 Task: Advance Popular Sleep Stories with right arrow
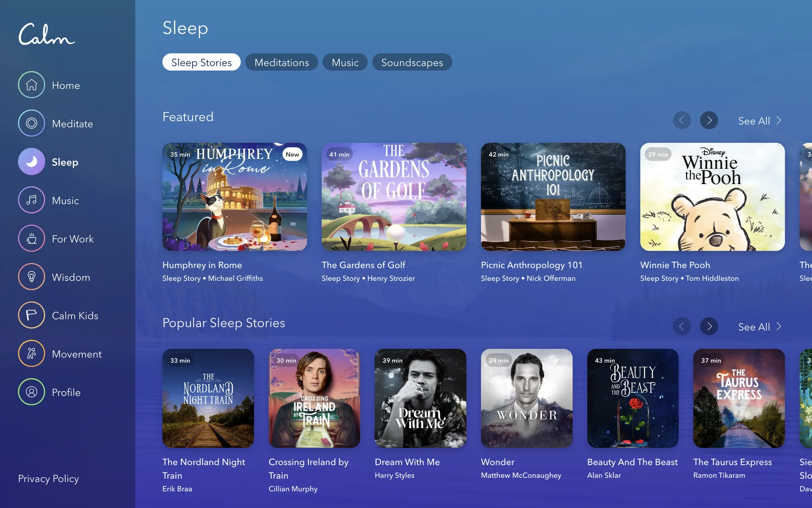pos(709,326)
